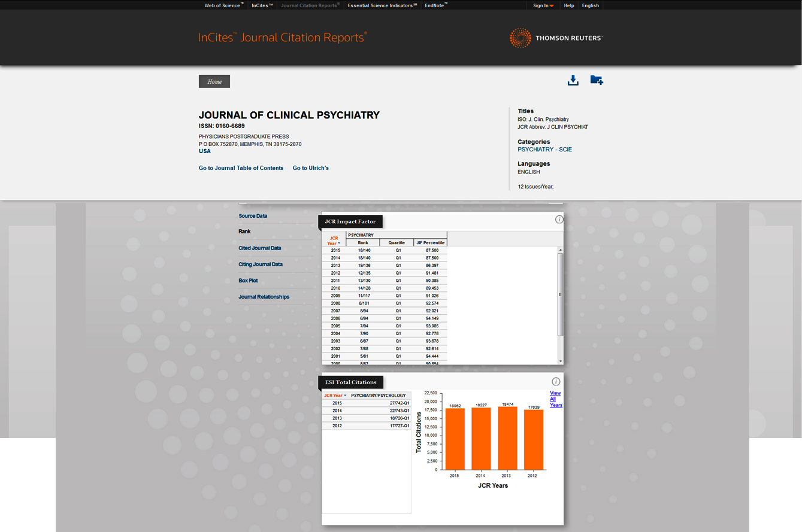802x532 pixels.
Task: Click View All Years link
Action: [556, 399]
